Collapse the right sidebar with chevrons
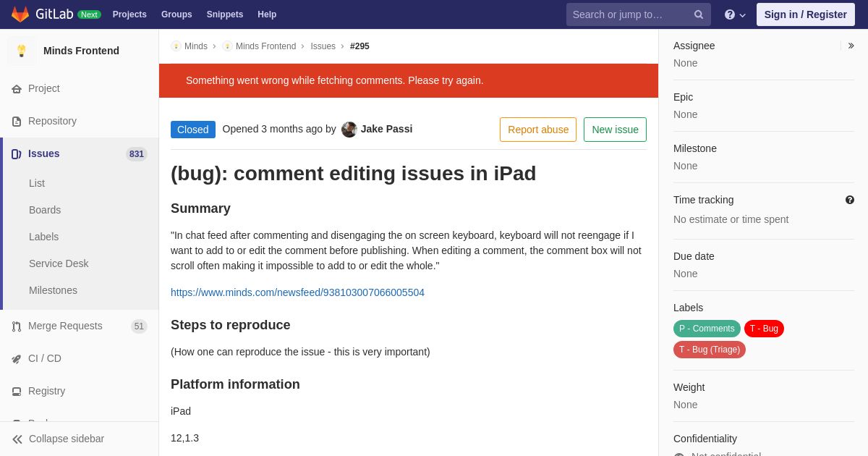868x456 pixels. point(851,46)
